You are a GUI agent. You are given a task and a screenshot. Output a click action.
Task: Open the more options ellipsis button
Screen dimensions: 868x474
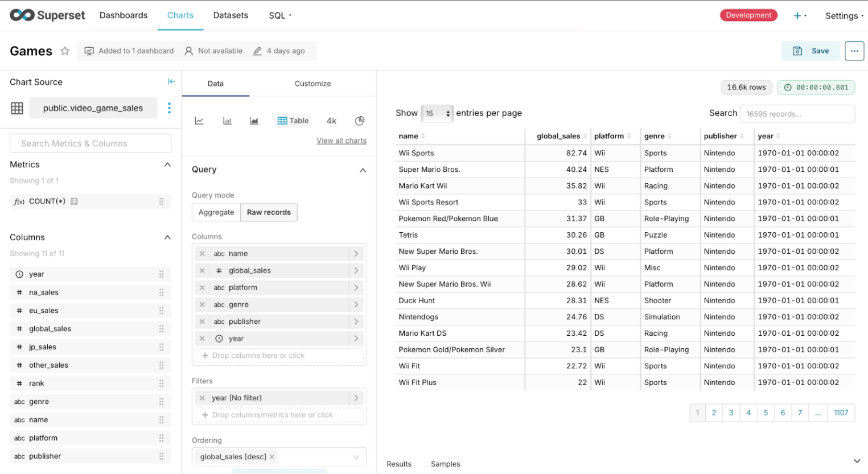(854, 51)
